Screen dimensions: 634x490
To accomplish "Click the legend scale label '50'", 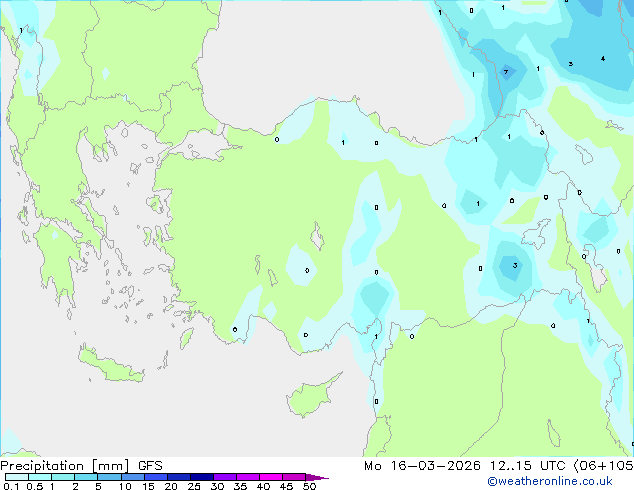I will (310, 486).
